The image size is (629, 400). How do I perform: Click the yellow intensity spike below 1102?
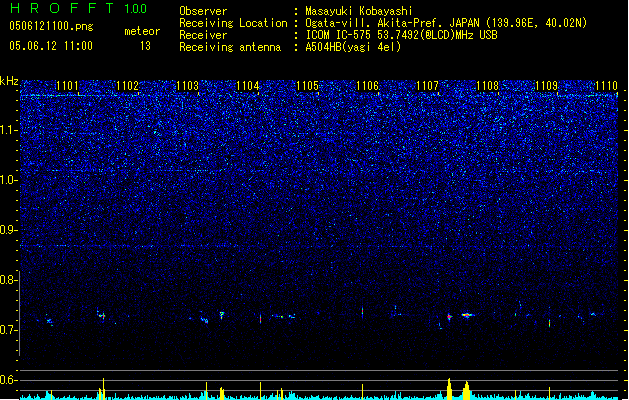tap(103, 389)
